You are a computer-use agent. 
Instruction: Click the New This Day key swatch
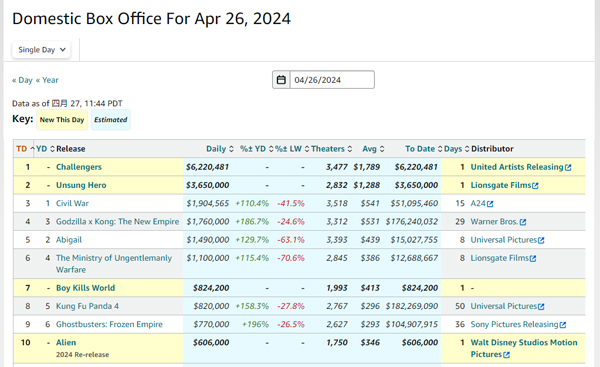(x=62, y=120)
